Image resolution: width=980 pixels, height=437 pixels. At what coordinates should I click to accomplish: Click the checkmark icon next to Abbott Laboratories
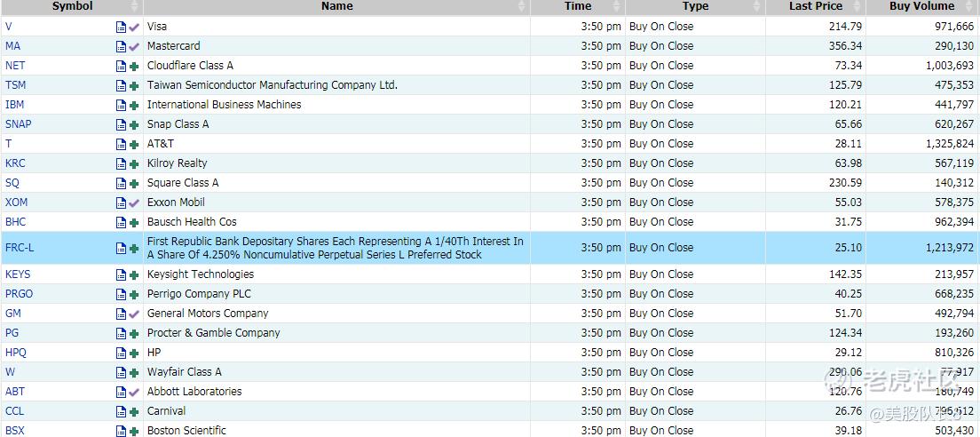pyautogui.click(x=134, y=392)
